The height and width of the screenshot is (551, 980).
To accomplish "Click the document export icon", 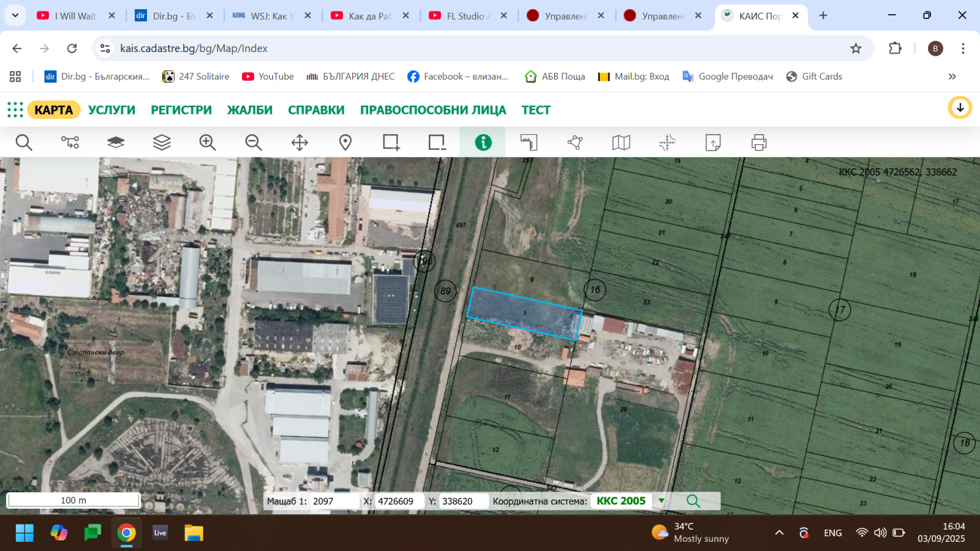I will click(712, 142).
